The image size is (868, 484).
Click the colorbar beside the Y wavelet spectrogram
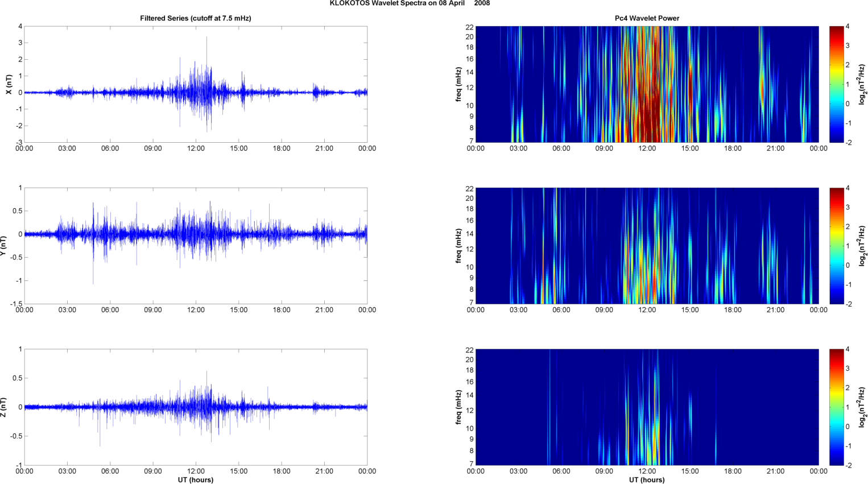(x=837, y=246)
